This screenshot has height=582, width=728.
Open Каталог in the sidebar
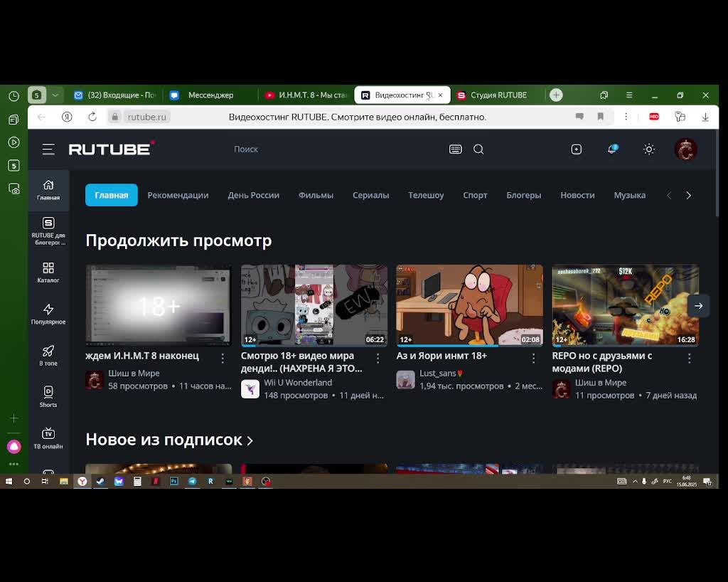click(48, 273)
